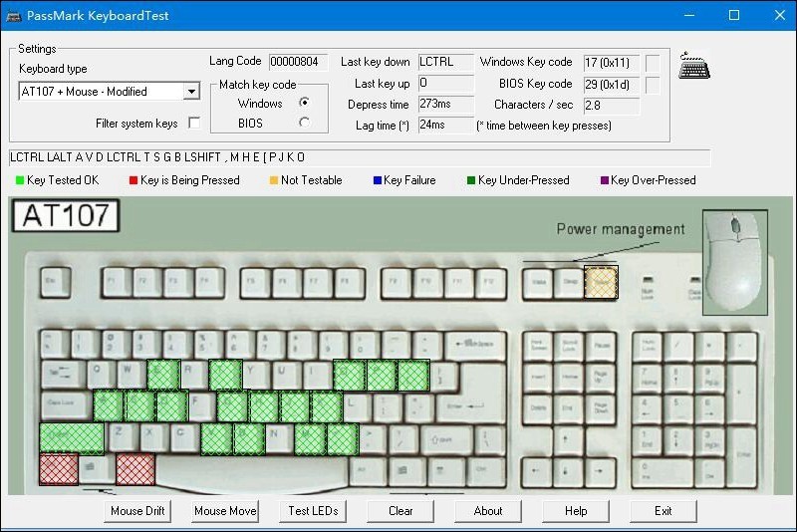The width and height of the screenshot is (797, 532).
Task: Click the Depress time field showing 273ms
Action: coord(445,105)
